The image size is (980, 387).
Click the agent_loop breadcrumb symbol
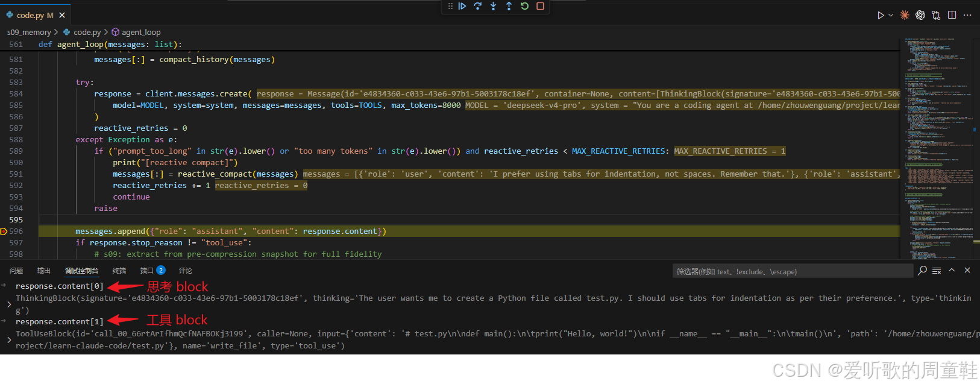136,32
